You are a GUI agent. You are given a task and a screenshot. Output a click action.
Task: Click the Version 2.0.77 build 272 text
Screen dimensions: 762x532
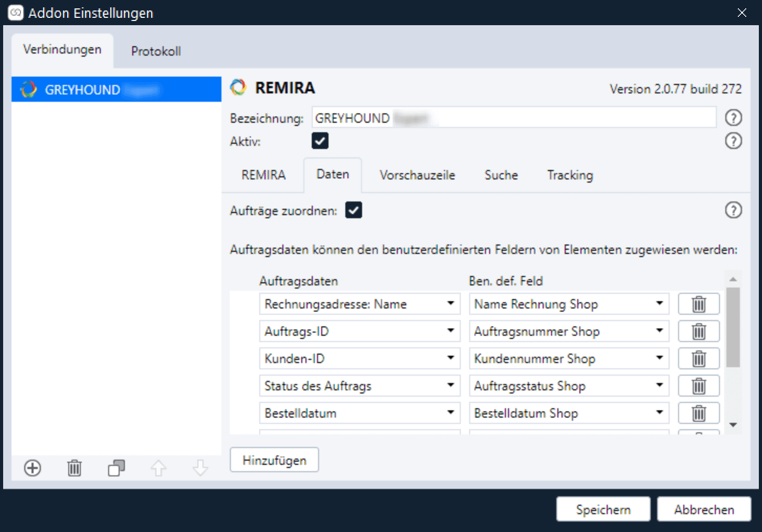click(x=675, y=89)
